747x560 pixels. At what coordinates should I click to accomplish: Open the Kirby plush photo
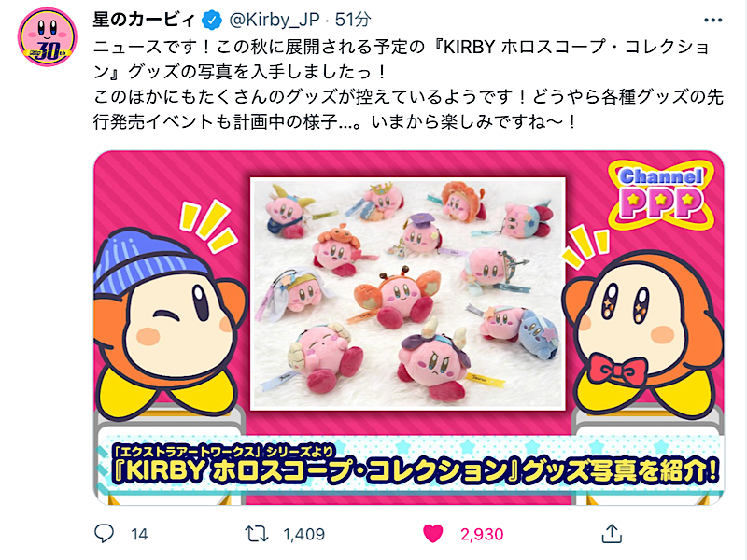coord(408,294)
